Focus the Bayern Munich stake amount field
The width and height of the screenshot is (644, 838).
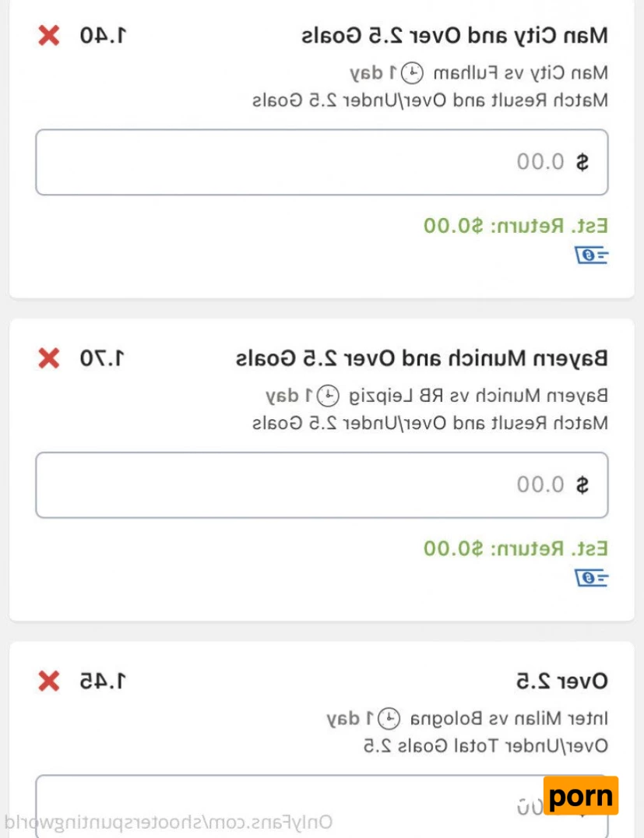pos(322,485)
